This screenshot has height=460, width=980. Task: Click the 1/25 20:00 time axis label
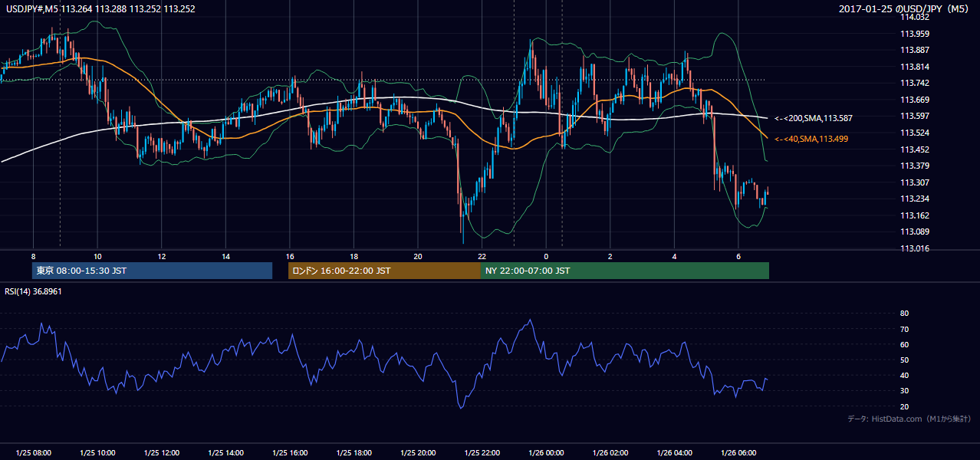pos(418,453)
